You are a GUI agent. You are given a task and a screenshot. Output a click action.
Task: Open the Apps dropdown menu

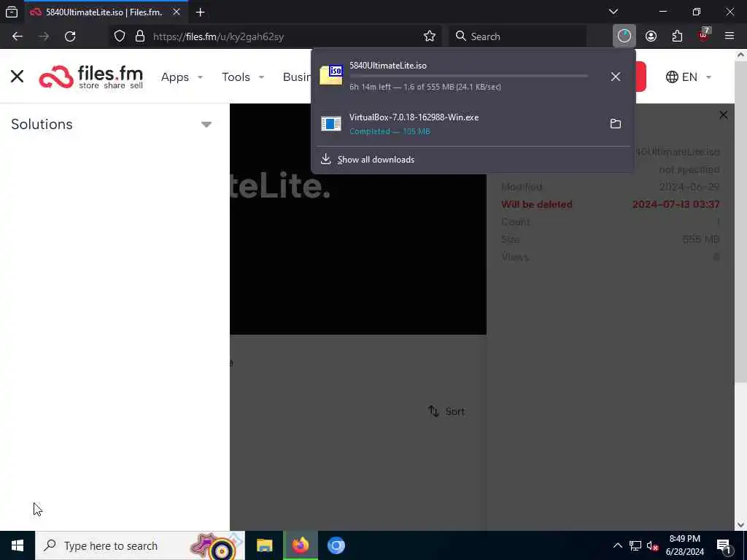pyautogui.click(x=182, y=77)
